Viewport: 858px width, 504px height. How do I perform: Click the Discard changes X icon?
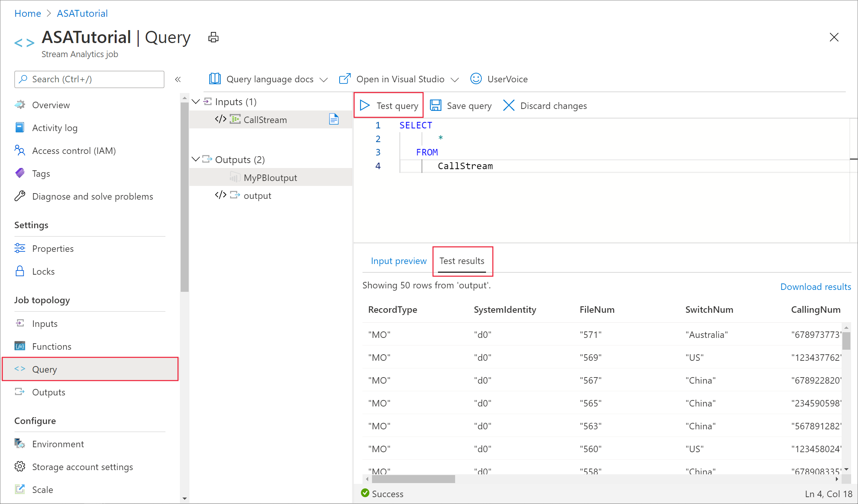point(509,105)
